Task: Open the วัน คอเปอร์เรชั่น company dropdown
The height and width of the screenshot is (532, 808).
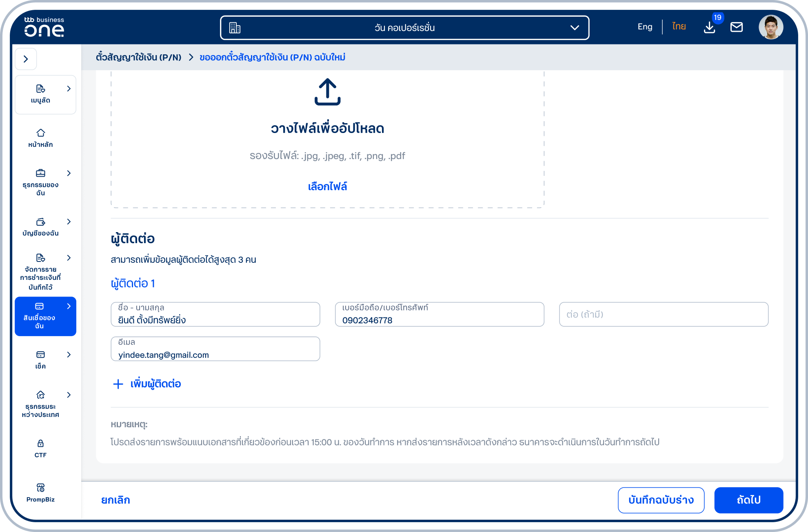Action: point(404,28)
